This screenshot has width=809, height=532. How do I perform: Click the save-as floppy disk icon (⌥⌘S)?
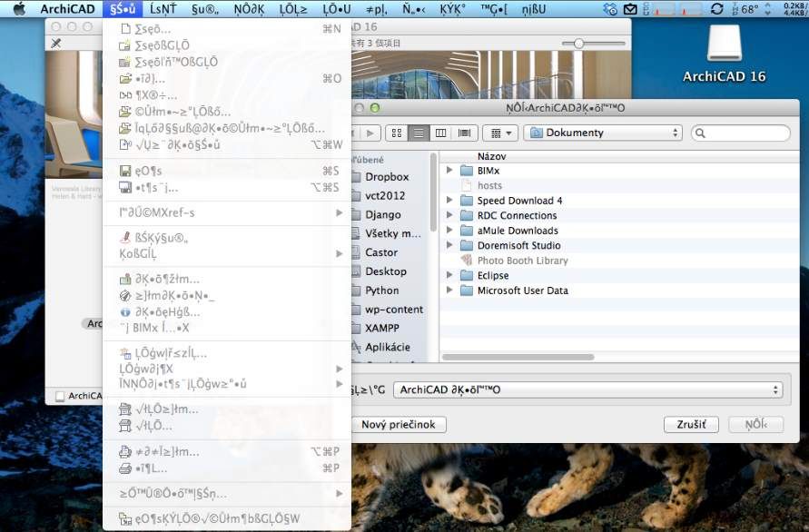click(x=125, y=187)
